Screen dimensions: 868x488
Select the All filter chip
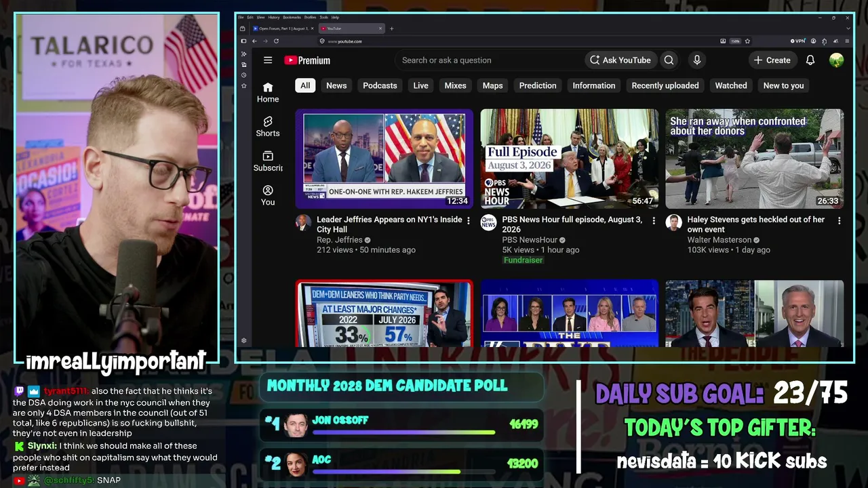(305, 85)
